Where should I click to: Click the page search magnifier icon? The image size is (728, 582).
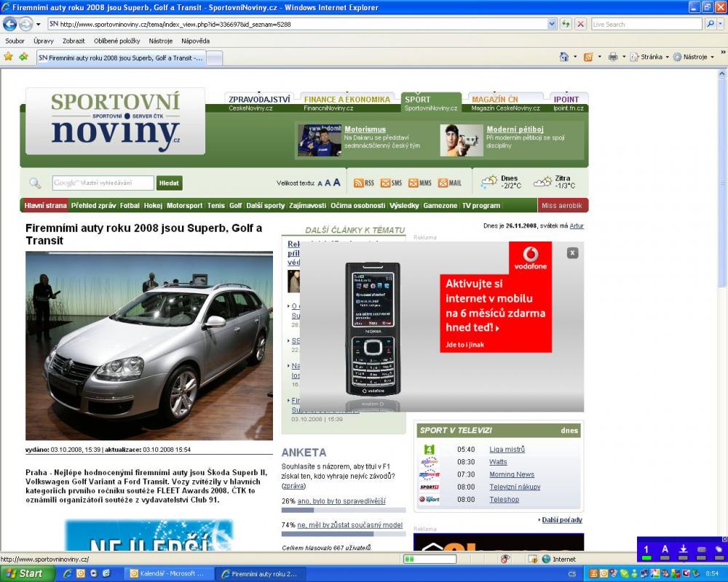pyautogui.click(x=35, y=183)
